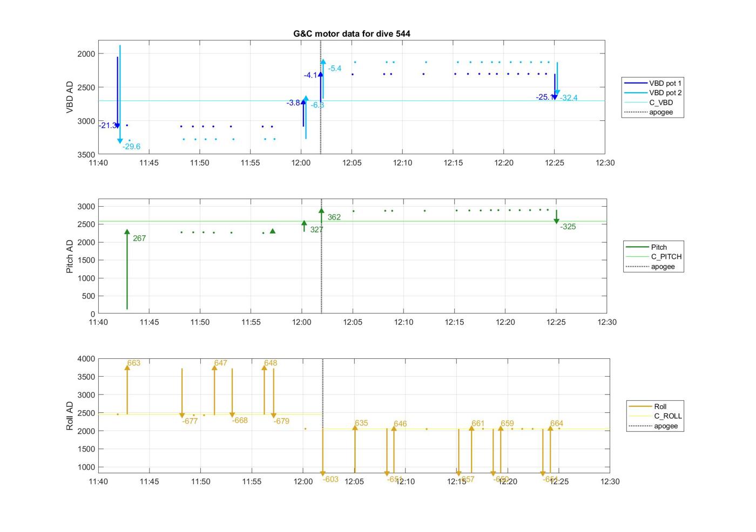Click the "2000" tick on VBD AD axis
756x532 pixels.
click(86, 53)
